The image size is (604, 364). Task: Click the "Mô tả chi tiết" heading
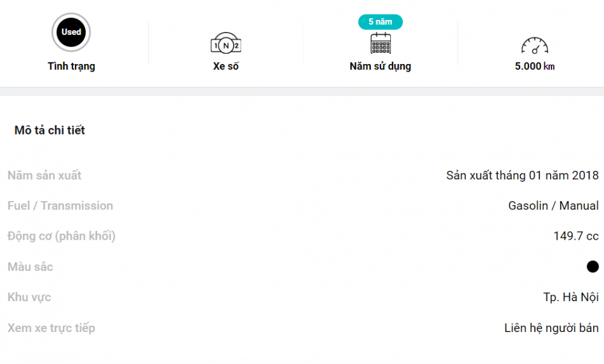[x=50, y=130]
